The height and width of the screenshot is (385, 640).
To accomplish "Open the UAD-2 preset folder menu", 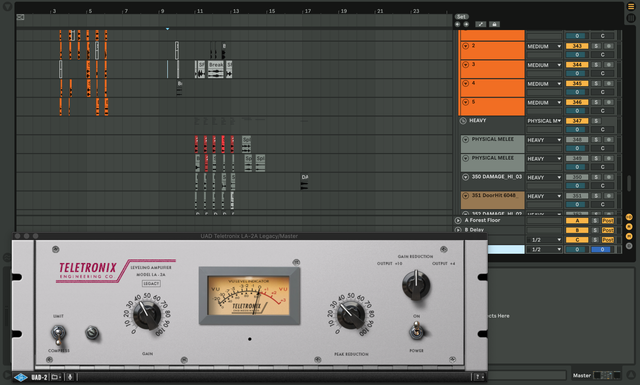I will click(56, 377).
